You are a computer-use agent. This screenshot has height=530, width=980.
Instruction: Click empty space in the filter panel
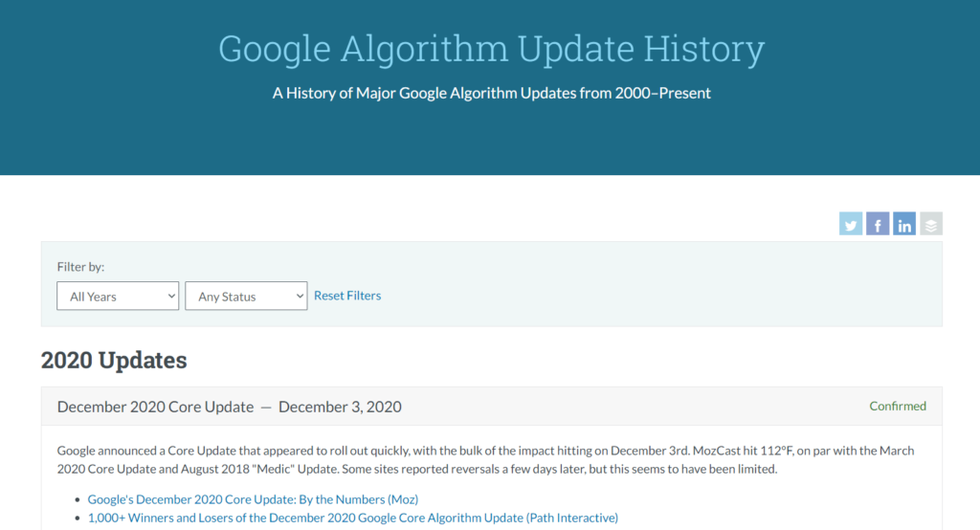click(x=651, y=287)
